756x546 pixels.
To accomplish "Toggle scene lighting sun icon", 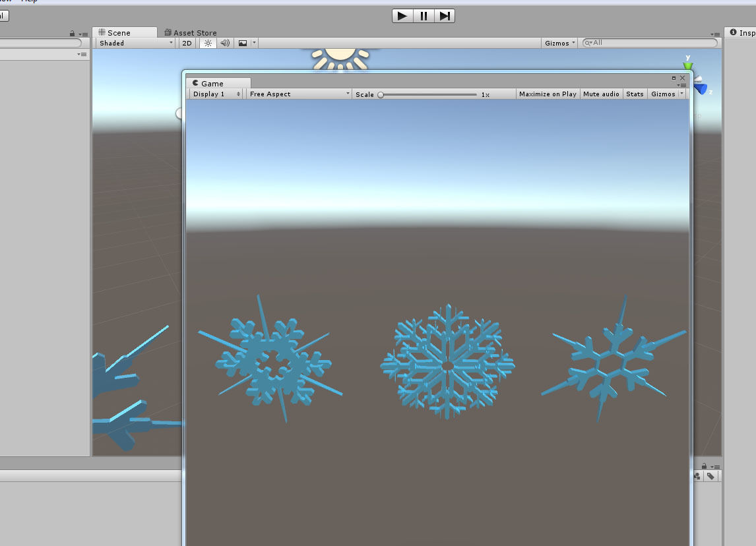I will click(208, 43).
